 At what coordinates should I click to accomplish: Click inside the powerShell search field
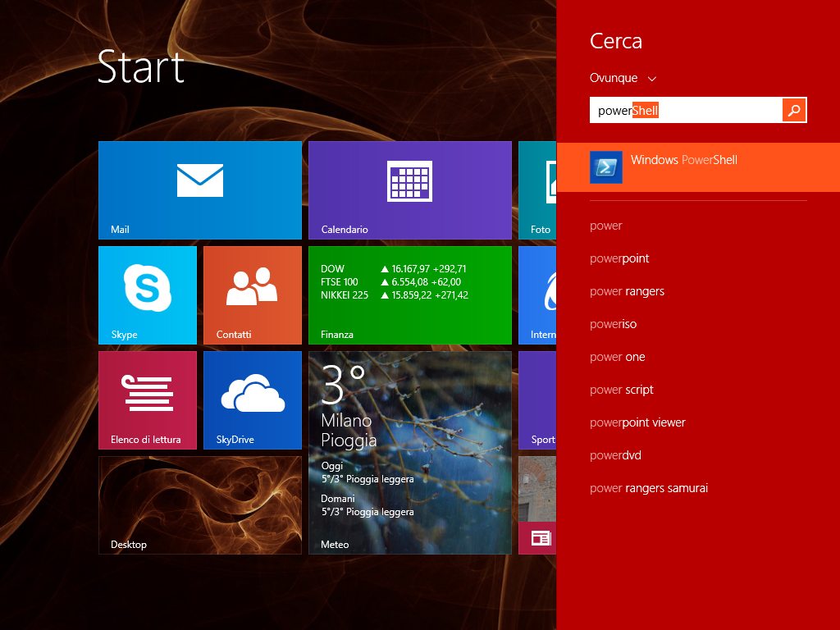click(685, 111)
